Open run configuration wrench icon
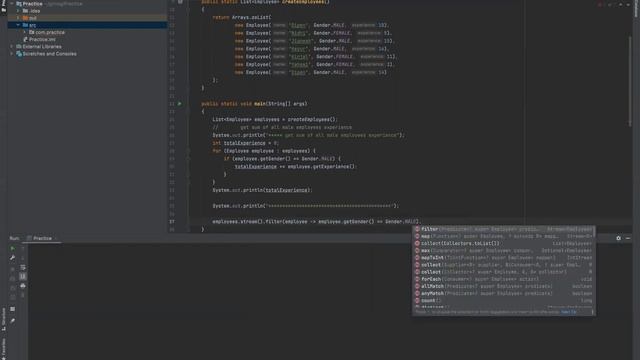The height and width of the screenshot is (360, 640). [x=13, y=258]
